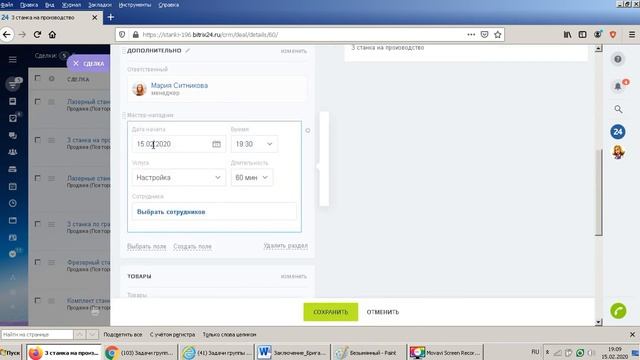Image resolution: width=640 pixels, height=360 pixels.
Task: Open a new browser tab with plus
Action: (x=110, y=17)
